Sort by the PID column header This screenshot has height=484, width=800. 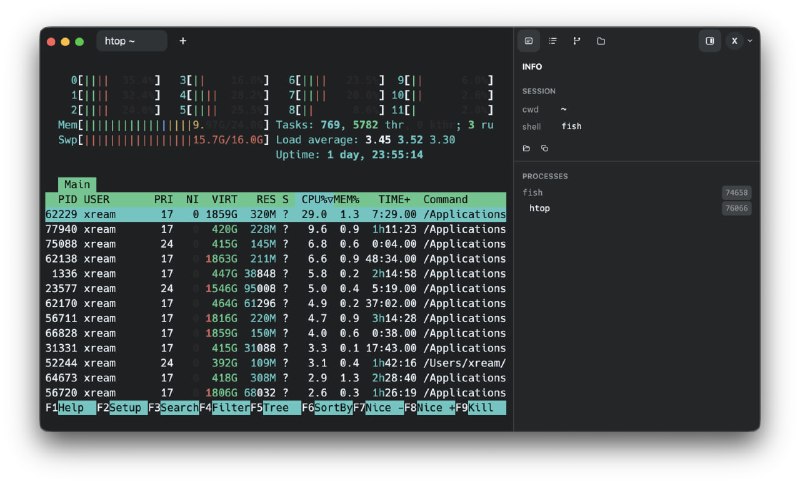coord(67,199)
